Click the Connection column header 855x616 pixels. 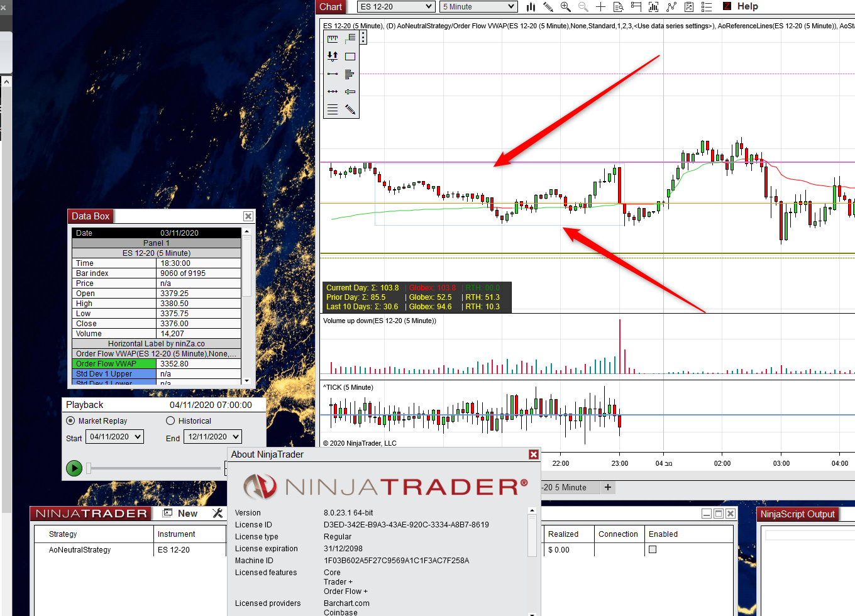point(618,534)
